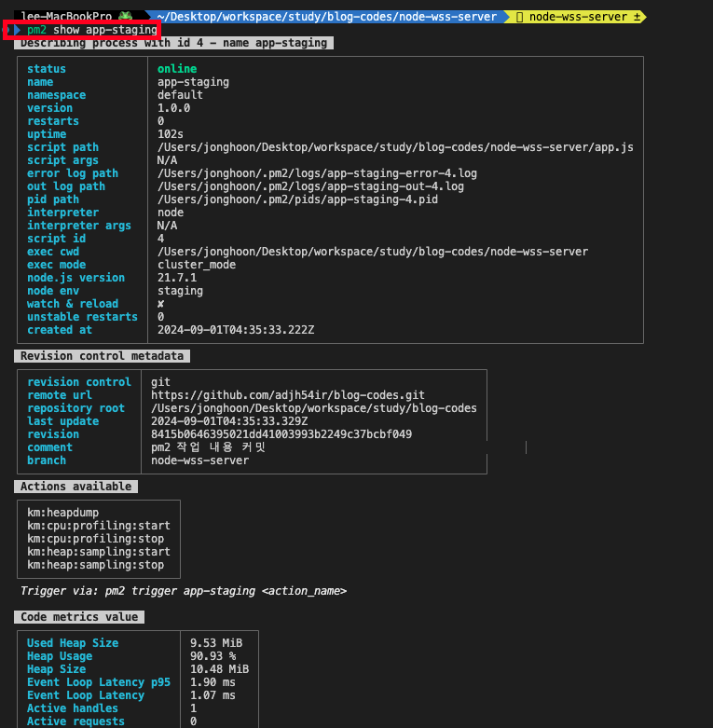This screenshot has height=728, width=713.
Task: Click the cross mark beside watch & reload
Action: [160, 304]
